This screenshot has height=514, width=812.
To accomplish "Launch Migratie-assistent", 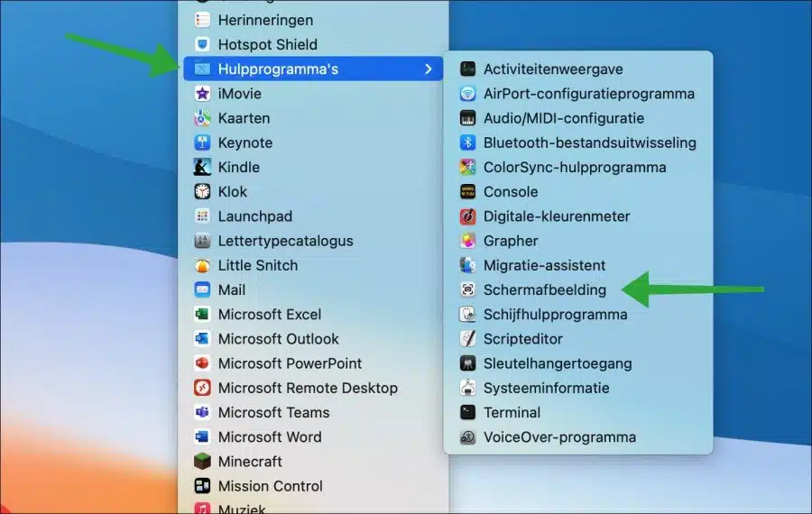I will click(x=578, y=265).
